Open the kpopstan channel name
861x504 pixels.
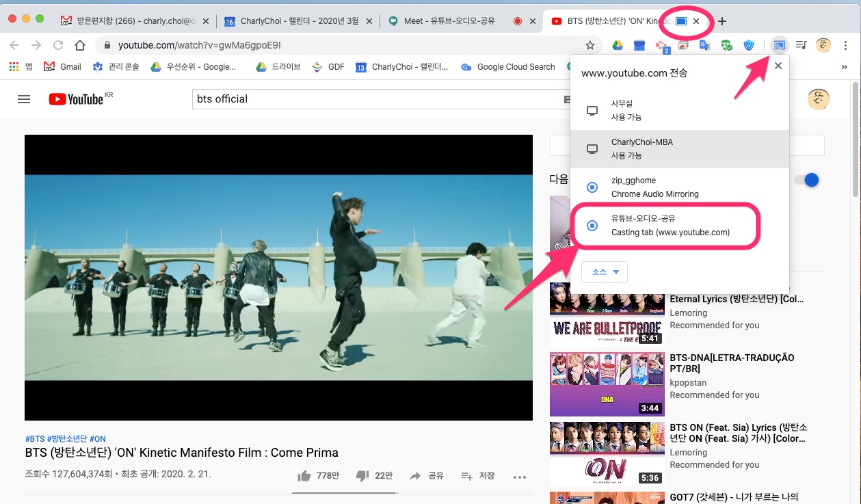click(688, 382)
